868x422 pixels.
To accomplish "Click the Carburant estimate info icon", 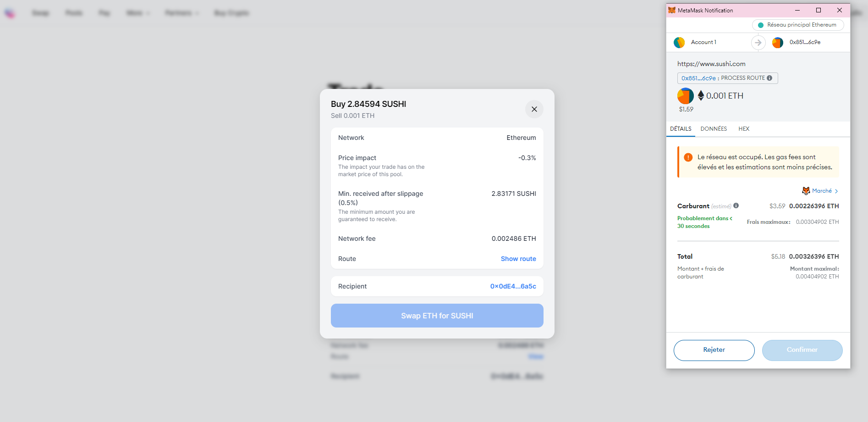I will point(736,205).
